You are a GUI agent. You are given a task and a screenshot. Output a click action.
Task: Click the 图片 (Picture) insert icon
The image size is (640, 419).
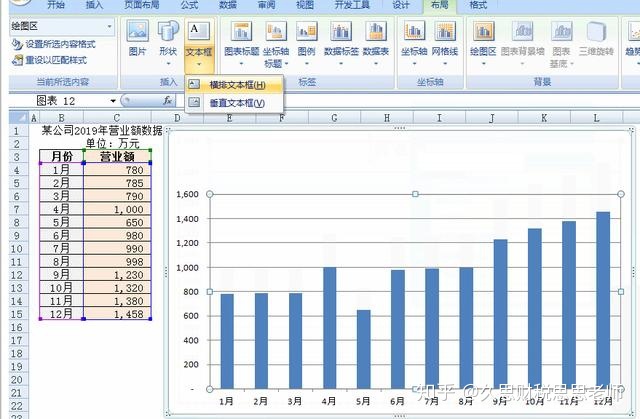[137, 39]
